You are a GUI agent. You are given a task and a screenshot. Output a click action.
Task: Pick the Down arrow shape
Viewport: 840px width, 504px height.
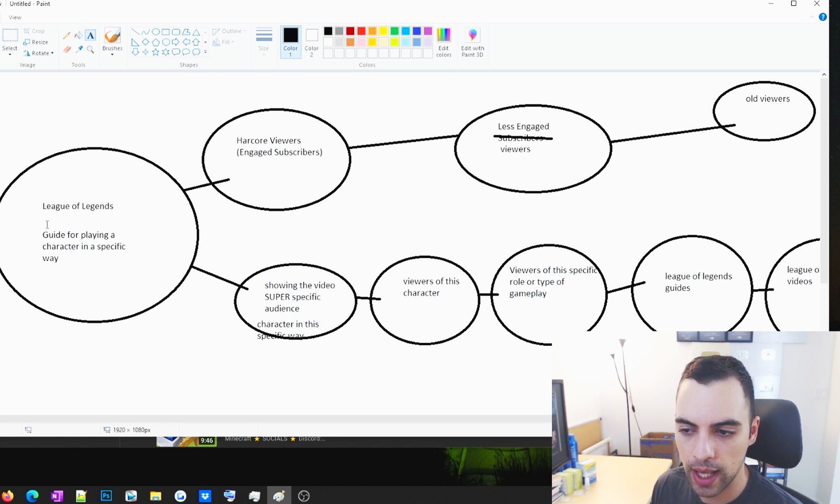pyautogui.click(x=135, y=52)
